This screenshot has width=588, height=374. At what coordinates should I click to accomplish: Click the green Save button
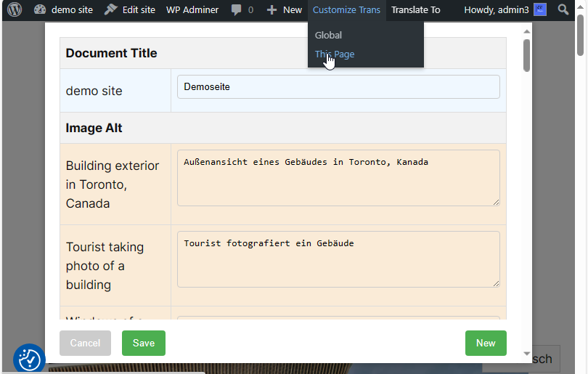coord(144,343)
